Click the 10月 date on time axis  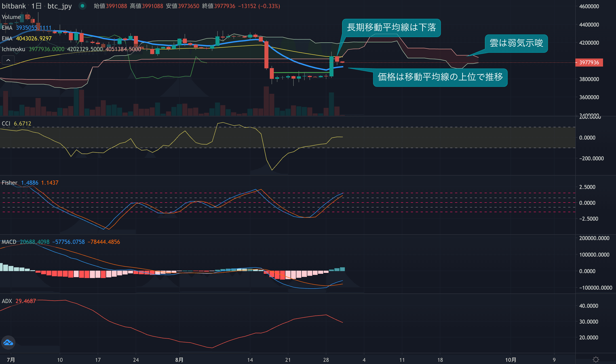click(511, 360)
